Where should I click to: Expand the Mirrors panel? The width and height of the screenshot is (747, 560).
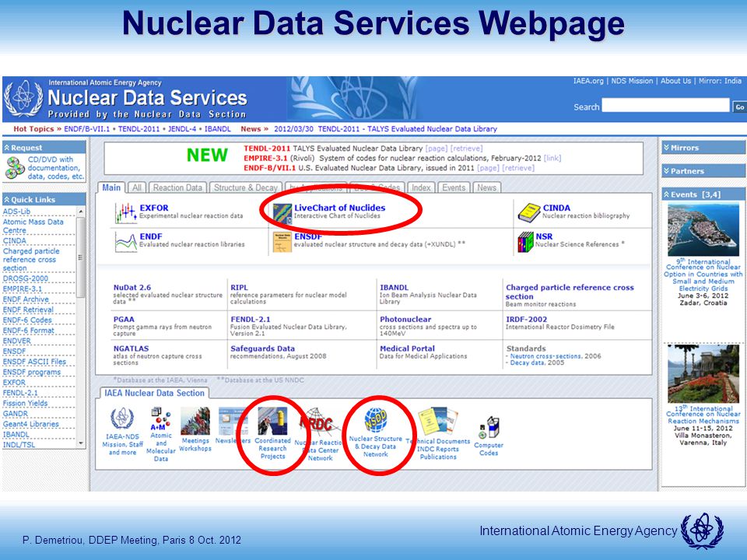703,148
